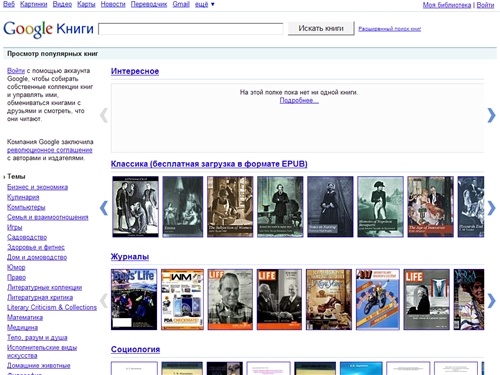Open the New York magazine cover
Image resolution: width=500 pixels, height=375 pixels.
tap(329, 299)
